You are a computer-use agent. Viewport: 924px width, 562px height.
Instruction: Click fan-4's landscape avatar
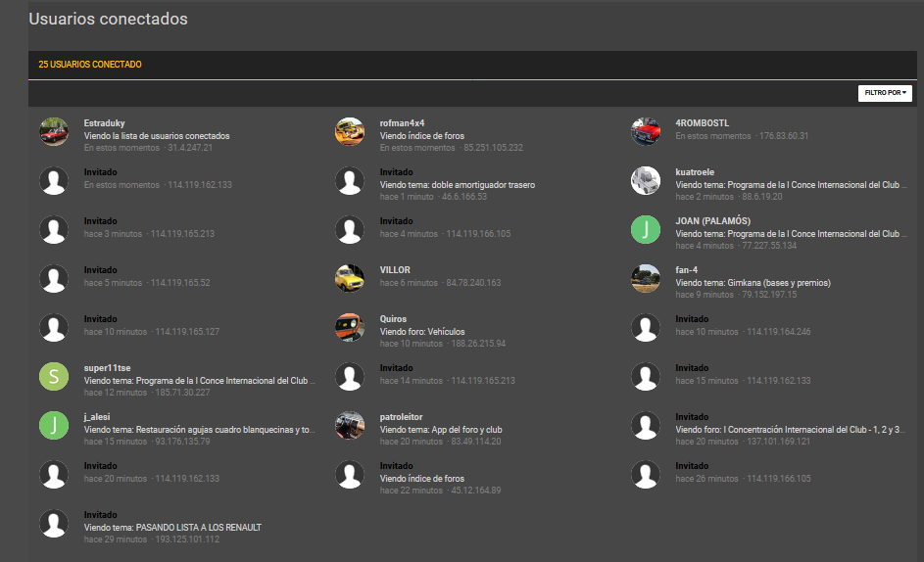coord(646,278)
